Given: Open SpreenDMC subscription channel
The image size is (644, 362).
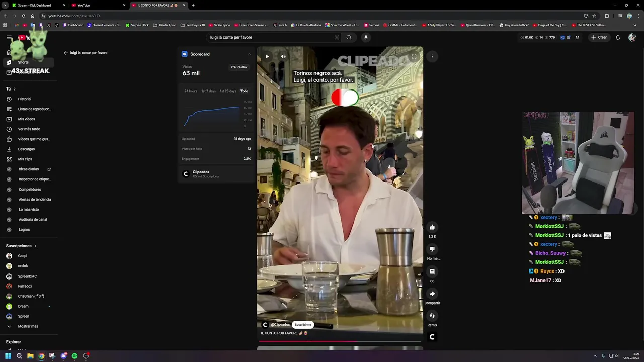Looking at the screenshot, I should pyautogui.click(x=29, y=276).
